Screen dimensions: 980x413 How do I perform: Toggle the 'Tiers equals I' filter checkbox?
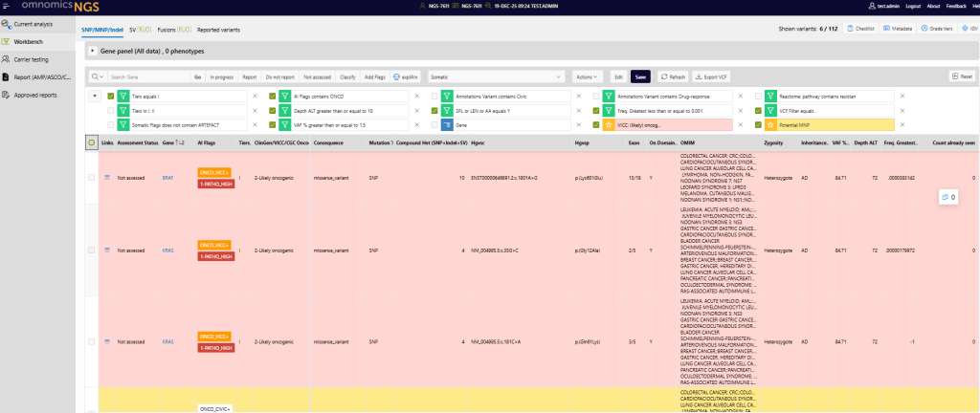(111, 97)
